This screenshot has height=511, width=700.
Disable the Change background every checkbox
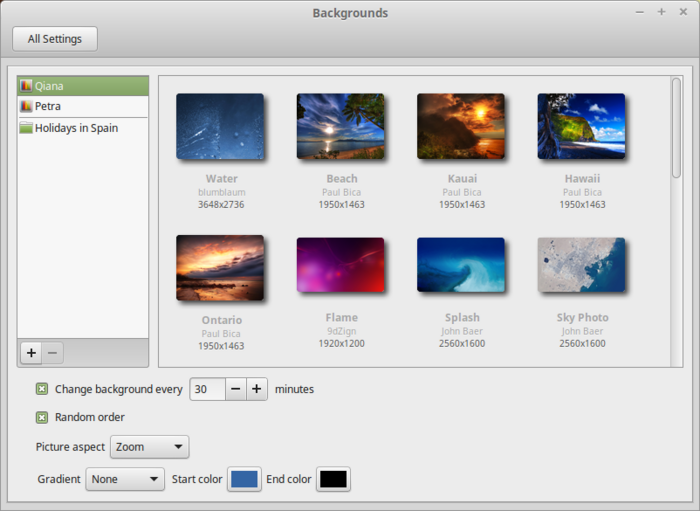click(x=42, y=389)
